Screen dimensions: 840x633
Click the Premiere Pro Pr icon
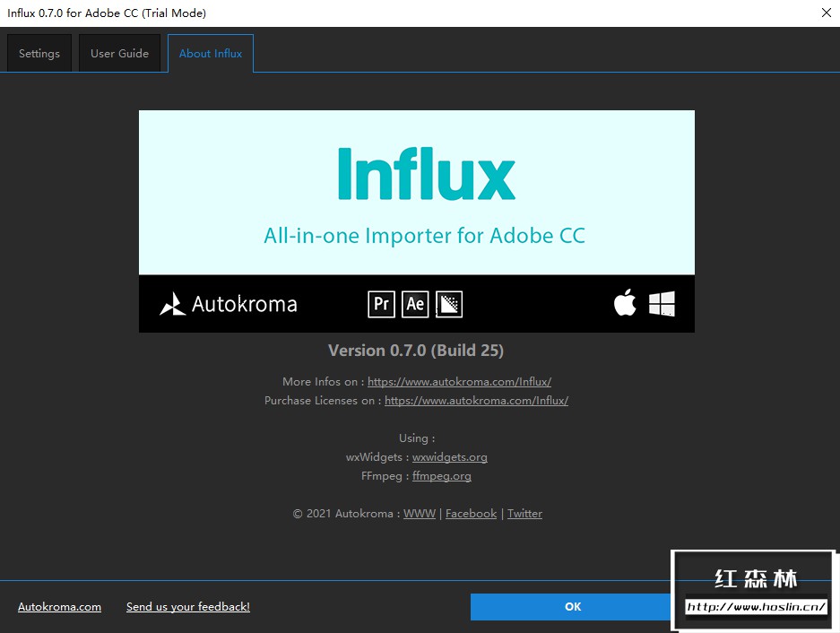click(x=381, y=304)
